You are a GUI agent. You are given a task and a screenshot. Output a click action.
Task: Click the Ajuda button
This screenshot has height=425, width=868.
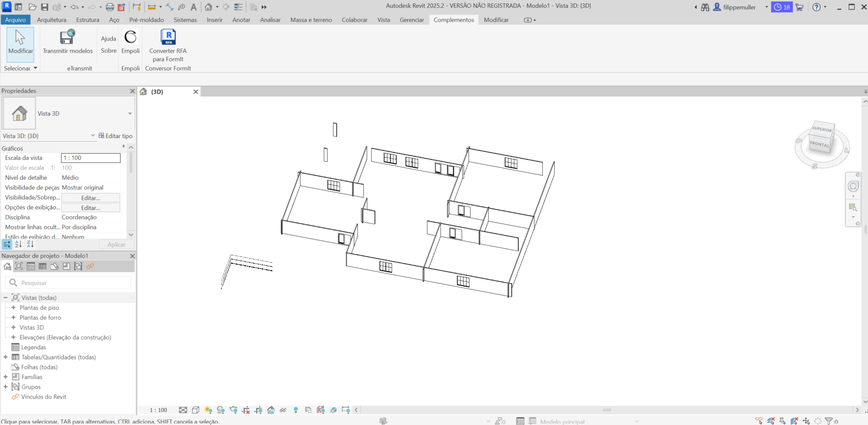[109, 39]
